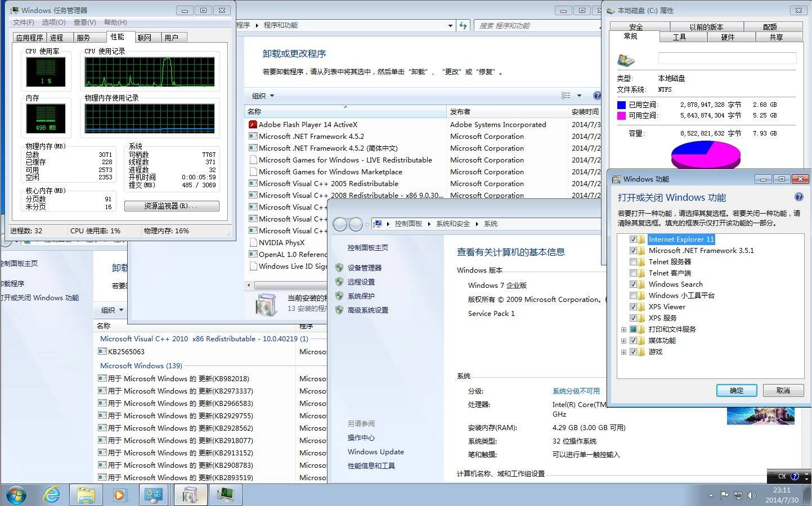This screenshot has height=506, width=812.
Task: Click blue 已用空间 color swatch
Action: pos(621,105)
